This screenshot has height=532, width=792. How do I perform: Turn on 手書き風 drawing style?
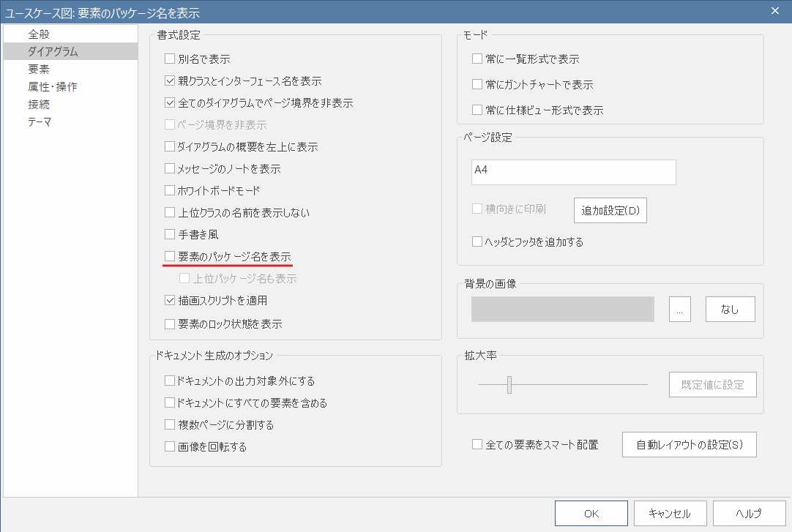tap(170, 233)
